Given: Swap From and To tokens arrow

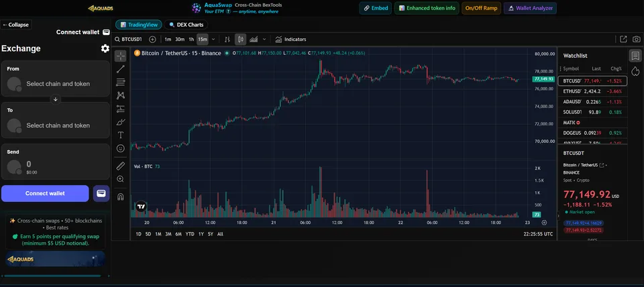Looking at the screenshot, I should point(56,99).
